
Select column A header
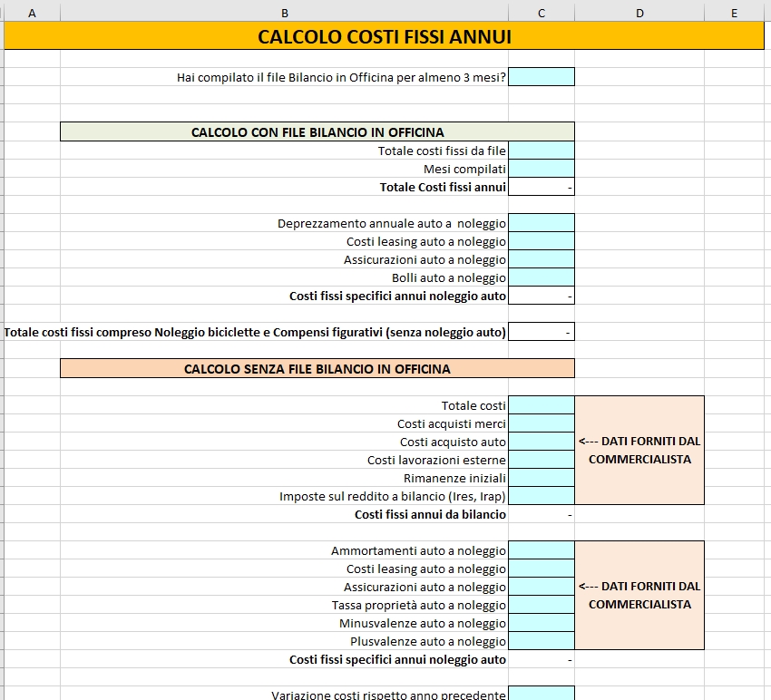click(32, 14)
